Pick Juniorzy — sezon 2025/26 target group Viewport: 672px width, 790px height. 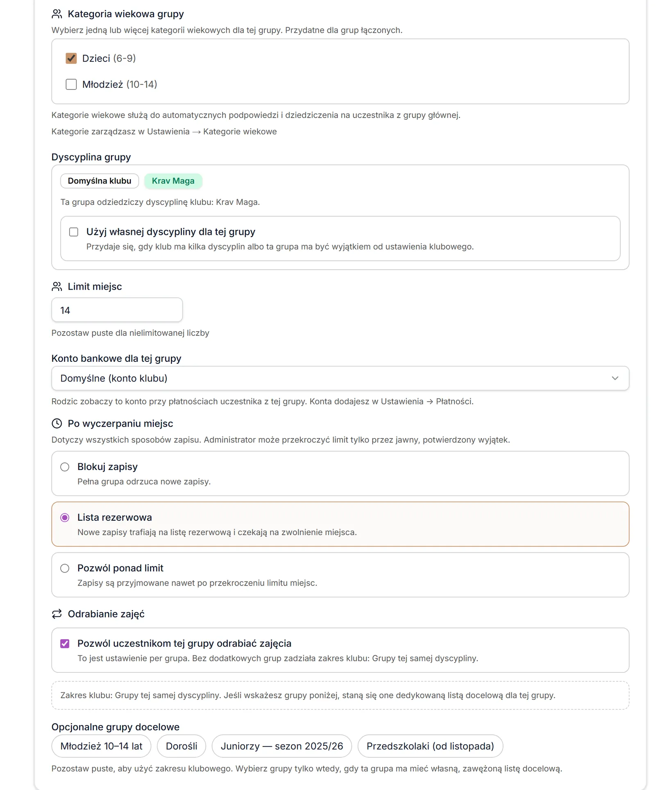pos(282,746)
